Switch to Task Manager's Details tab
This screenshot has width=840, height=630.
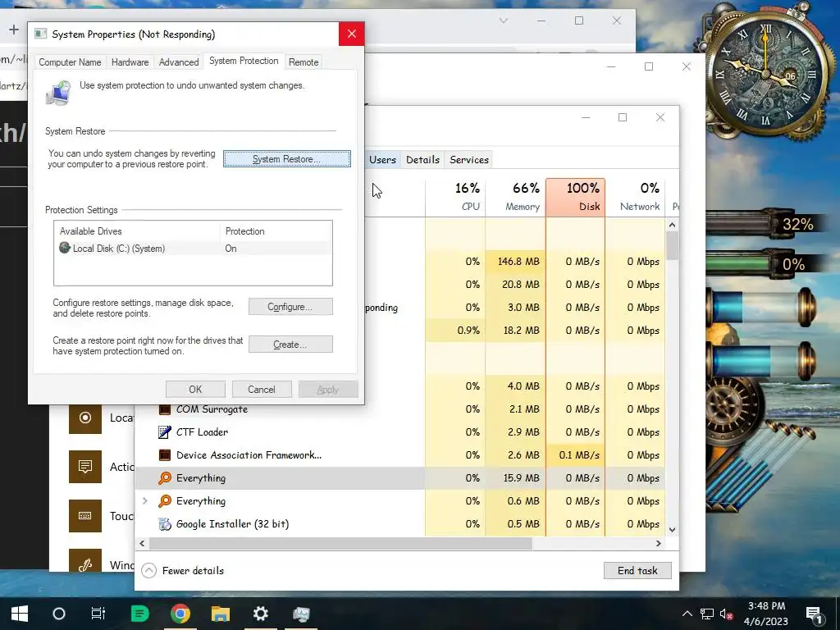[422, 160]
